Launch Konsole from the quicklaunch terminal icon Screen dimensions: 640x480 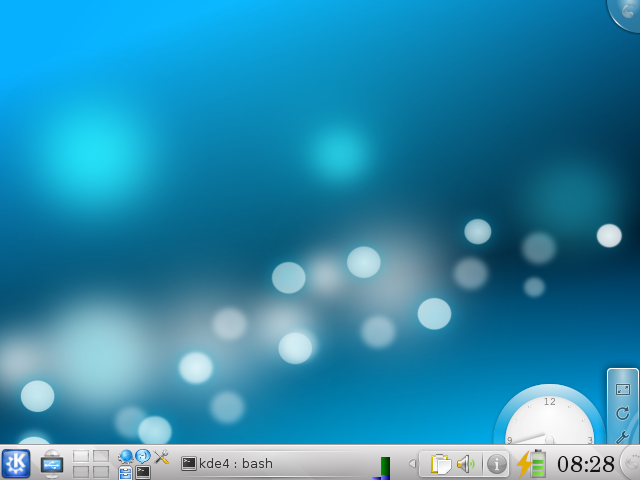[143, 472]
